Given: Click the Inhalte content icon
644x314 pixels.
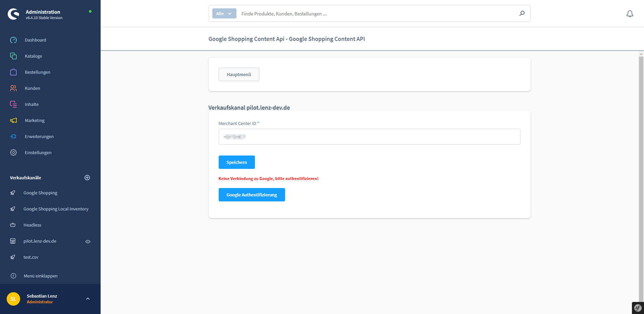Looking at the screenshot, I should (13, 104).
